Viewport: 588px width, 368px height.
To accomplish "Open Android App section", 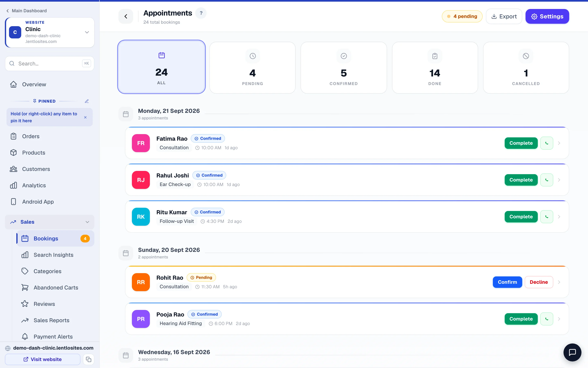I will [x=50, y=202].
